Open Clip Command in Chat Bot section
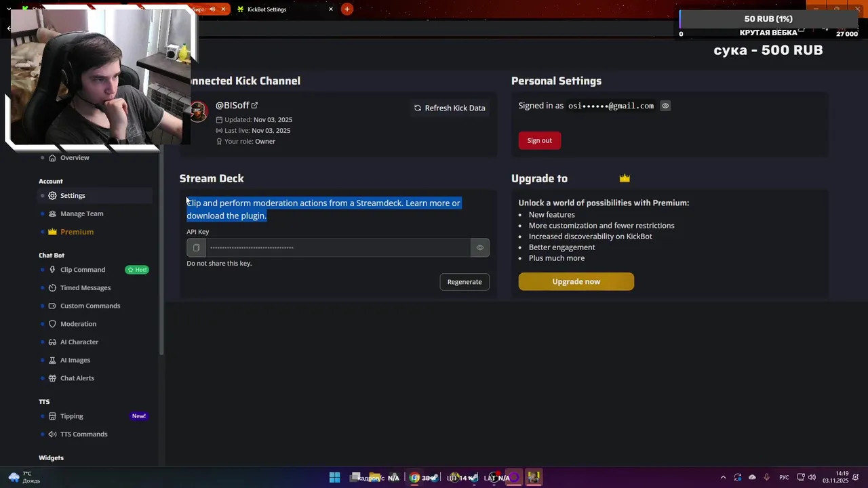This screenshot has width=868, height=488. (83, 270)
